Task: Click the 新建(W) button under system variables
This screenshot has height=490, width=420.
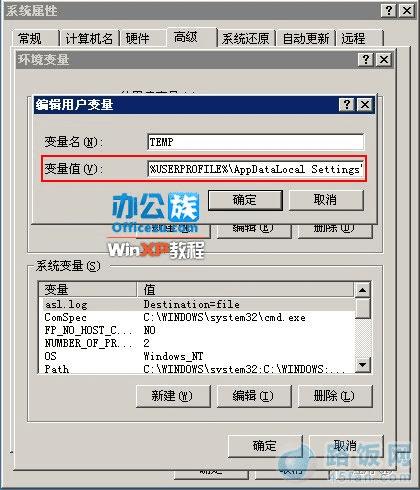Action: tap(173, 396)
